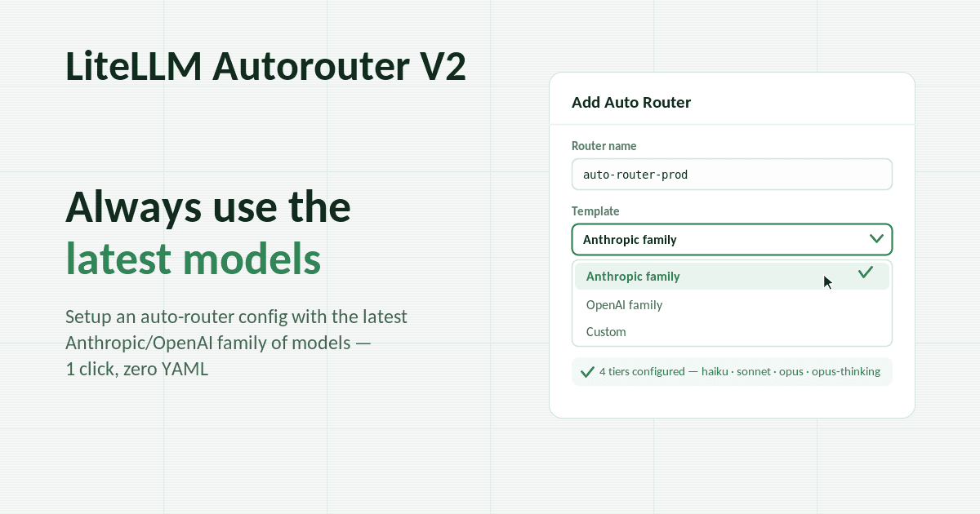The image size is (980, 514).
Task: Select the Anthropic family option
Action: pos(732,276)
